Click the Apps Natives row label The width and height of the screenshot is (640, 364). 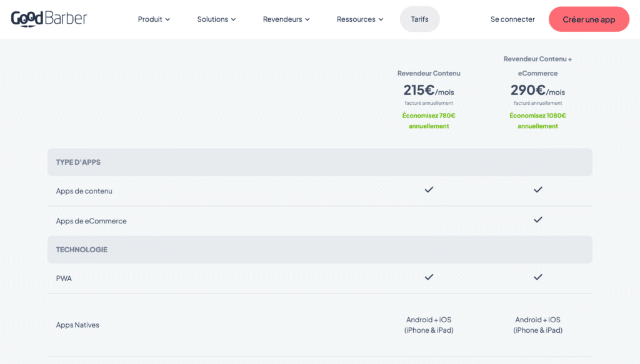point(77,325)
